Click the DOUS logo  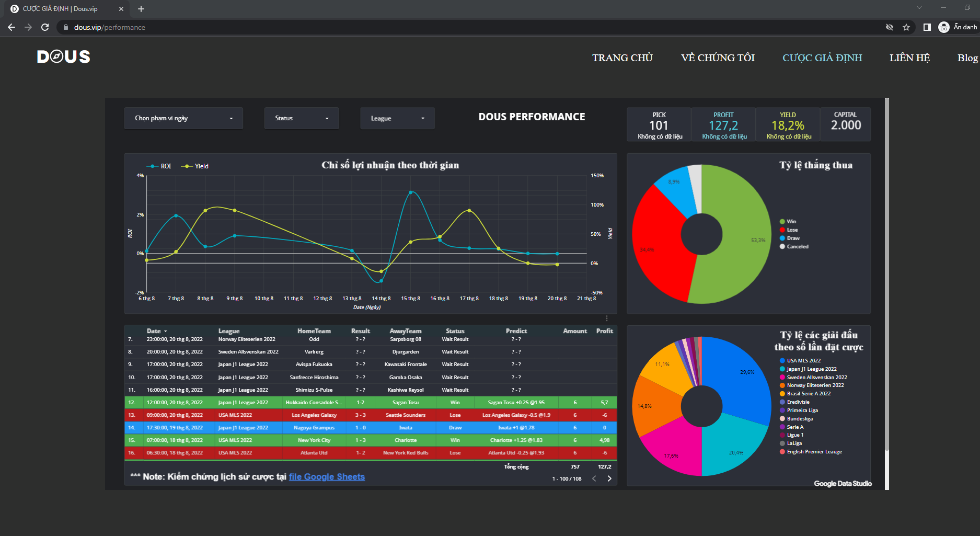coord(64,57)
